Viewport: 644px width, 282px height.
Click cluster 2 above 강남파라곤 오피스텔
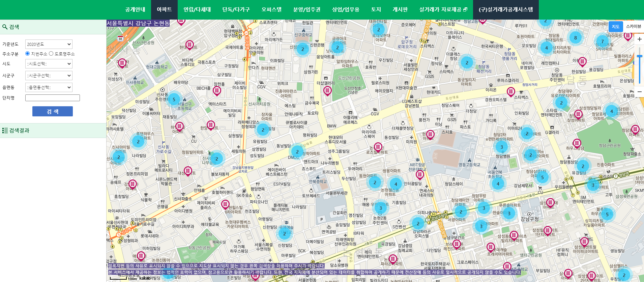pyautogui.click(x=418, y=223)
